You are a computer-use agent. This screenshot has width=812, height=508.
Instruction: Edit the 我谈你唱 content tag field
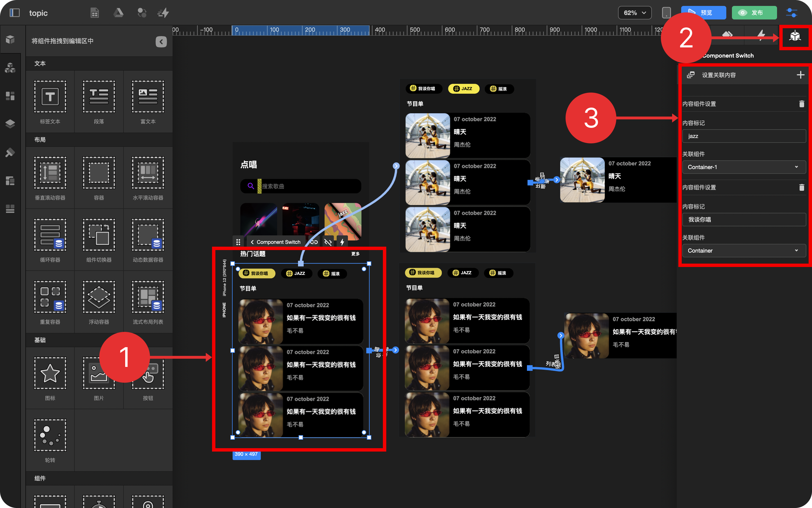point(744,220)
